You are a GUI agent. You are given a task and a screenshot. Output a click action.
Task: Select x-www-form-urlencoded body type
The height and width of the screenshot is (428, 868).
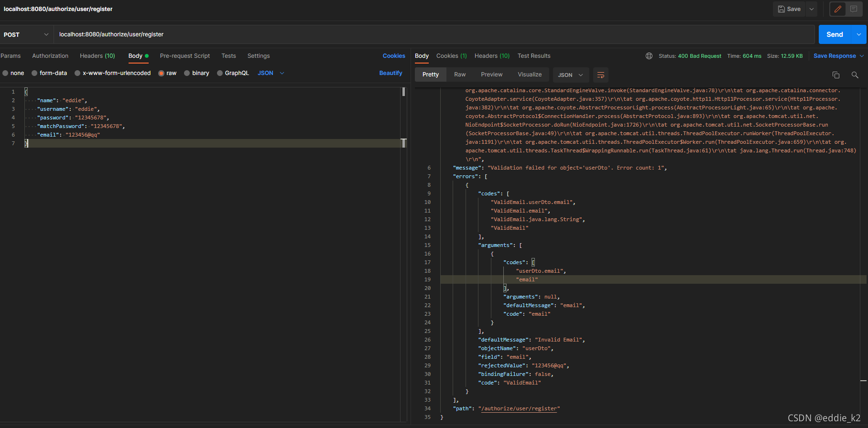pos(113,73)
